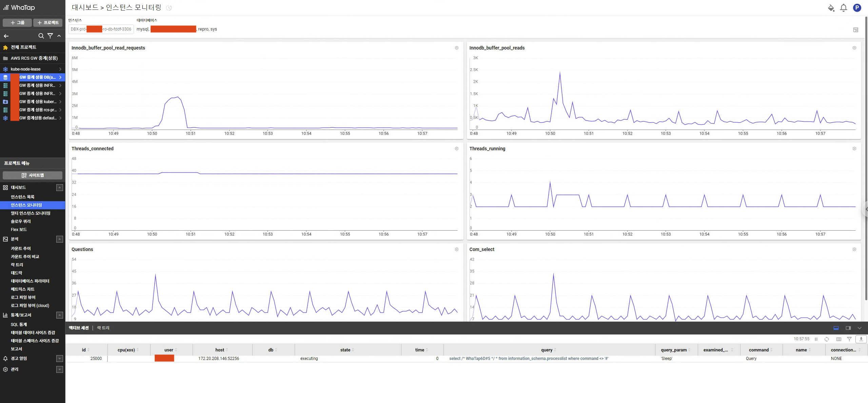The width and height of the screenshot is (868, 403).
Task: Pause the active session auto-refresh
Action: 816,339
